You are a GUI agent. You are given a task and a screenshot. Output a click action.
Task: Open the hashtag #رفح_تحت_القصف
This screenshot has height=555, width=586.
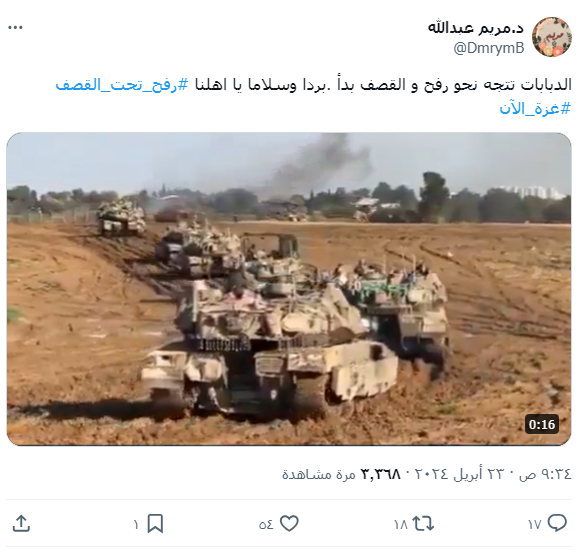pos(122,85)
